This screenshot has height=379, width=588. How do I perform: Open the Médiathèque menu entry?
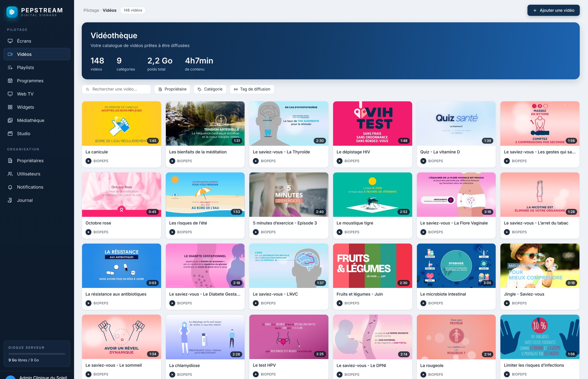[37, 120]
